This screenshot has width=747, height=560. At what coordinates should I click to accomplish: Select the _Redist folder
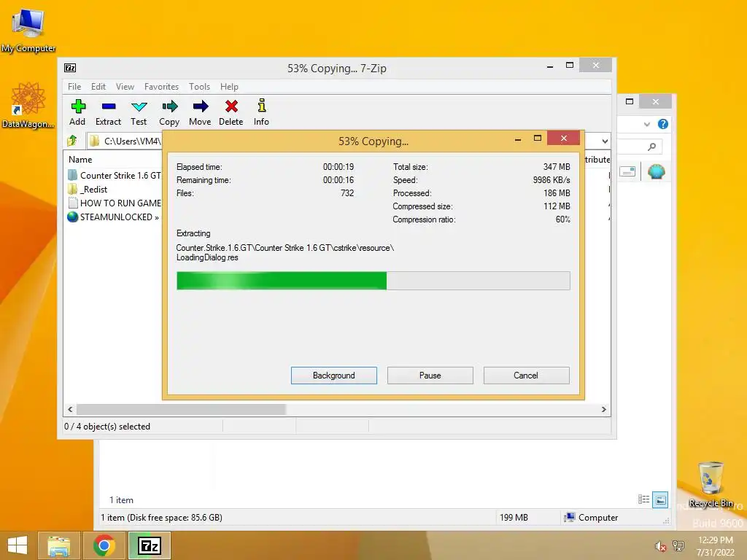click(x=88, y=189)
